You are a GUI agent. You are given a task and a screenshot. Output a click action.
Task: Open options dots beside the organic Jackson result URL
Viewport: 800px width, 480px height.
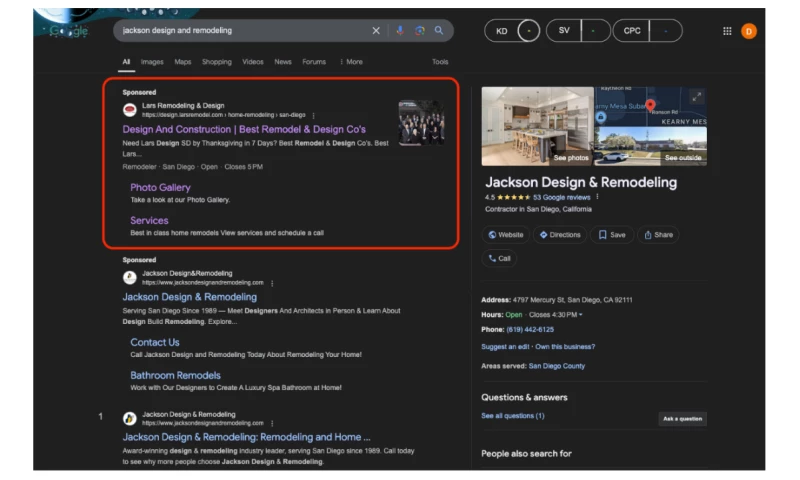272,423
